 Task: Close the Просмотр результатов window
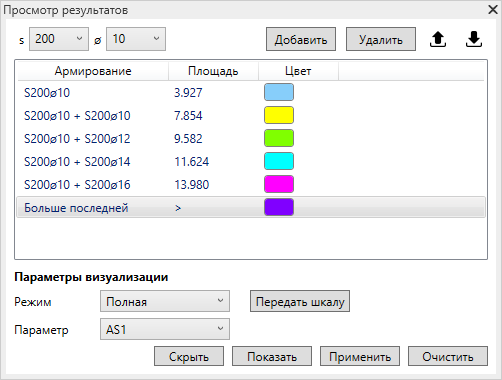pyautogui.click(x=493, y=9)
